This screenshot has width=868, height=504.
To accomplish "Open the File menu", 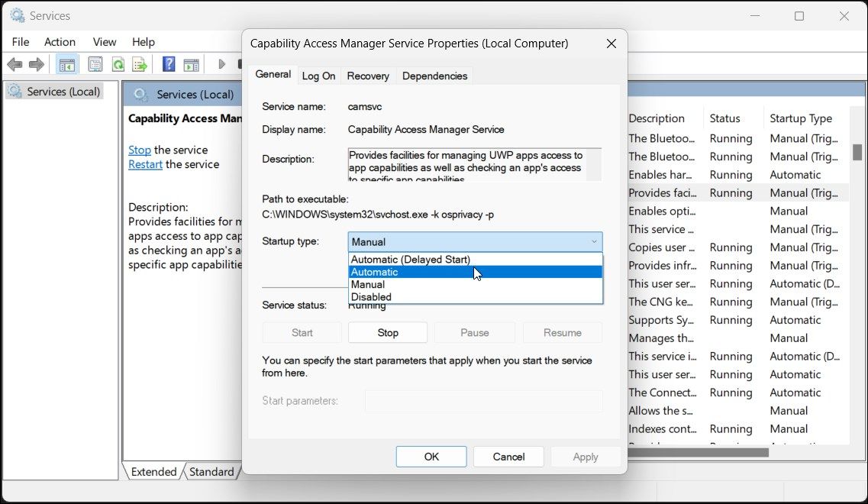I will (21, 41).
